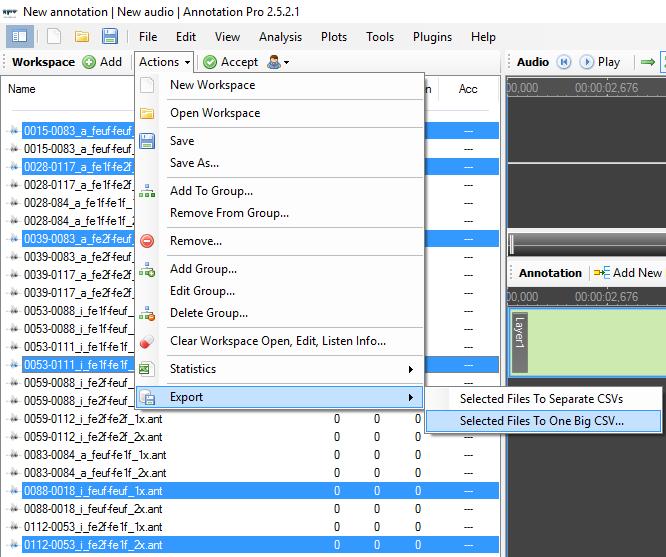Click the Add To Group hierarchy icon
The width and height of the screenshot is (666, 557).
coord(147,191)
